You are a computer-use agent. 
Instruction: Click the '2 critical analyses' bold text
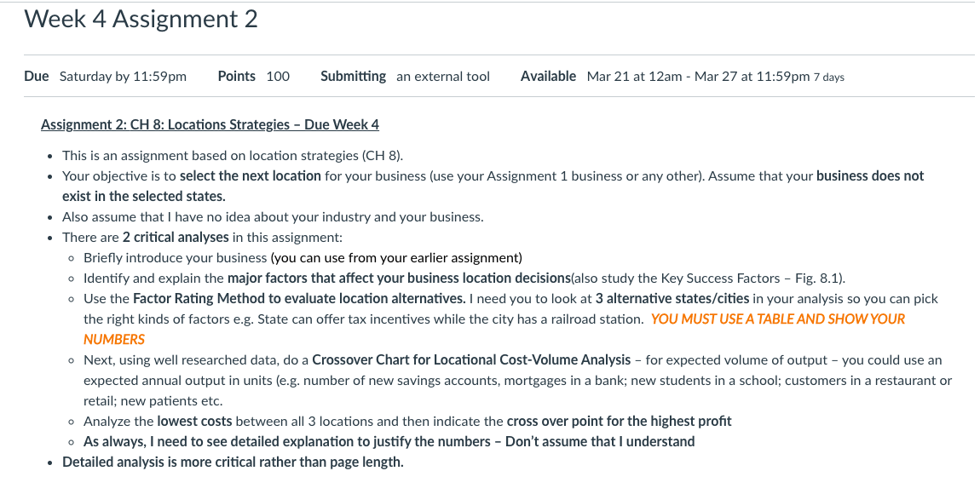pos(176,238)
